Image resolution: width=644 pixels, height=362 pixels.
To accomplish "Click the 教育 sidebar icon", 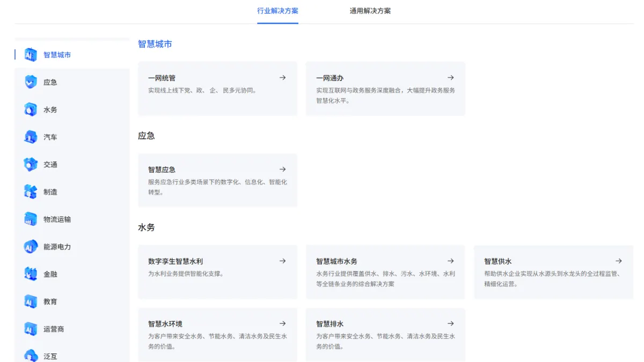I will coord(31,301).
